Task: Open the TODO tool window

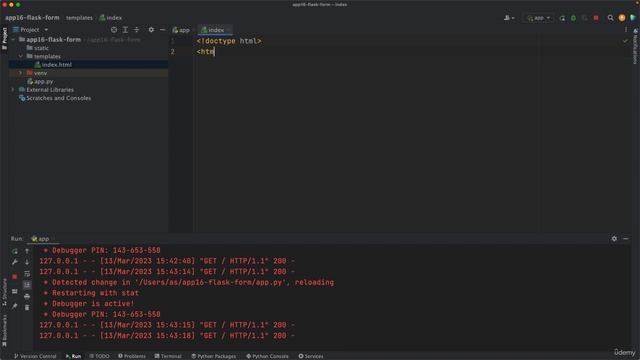Action: (x=99, y=356)
